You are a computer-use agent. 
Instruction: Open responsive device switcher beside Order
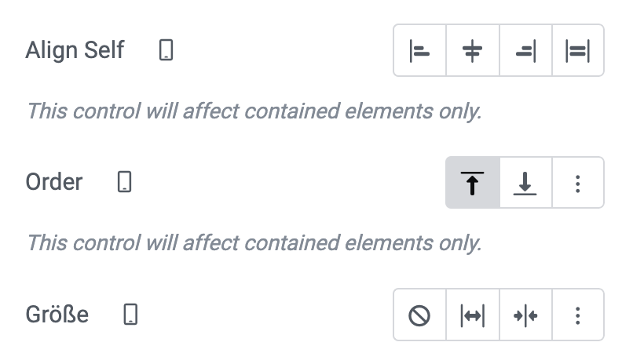pyautogui.click(x=125, y=182)
